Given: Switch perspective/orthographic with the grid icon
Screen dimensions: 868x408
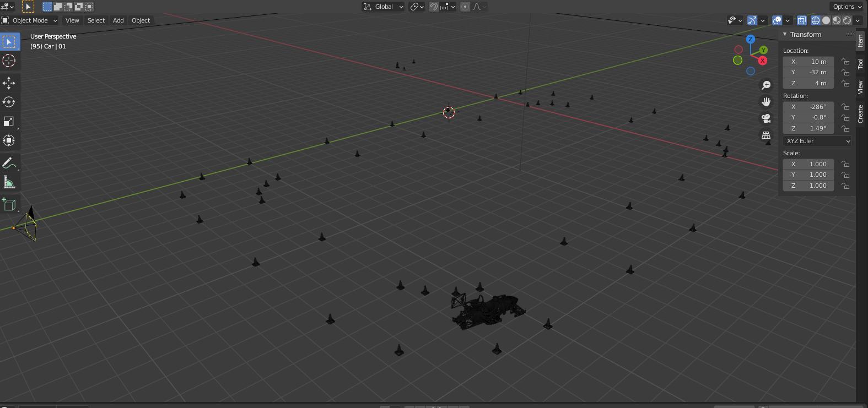Looking at the screenshot, I should [x=766, y=135].
